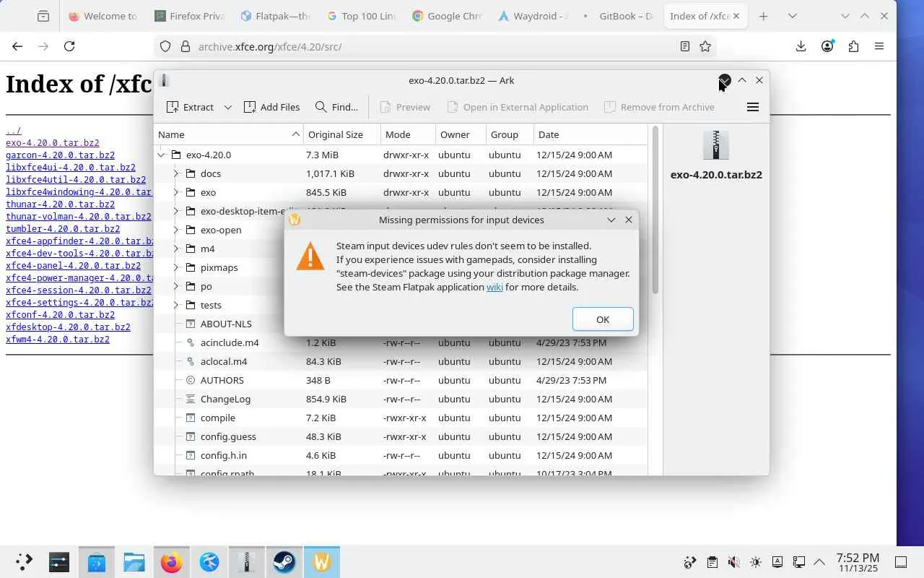Open the KDE application launcher
Viewport: 924px width, 578px height.
[24, 561]
